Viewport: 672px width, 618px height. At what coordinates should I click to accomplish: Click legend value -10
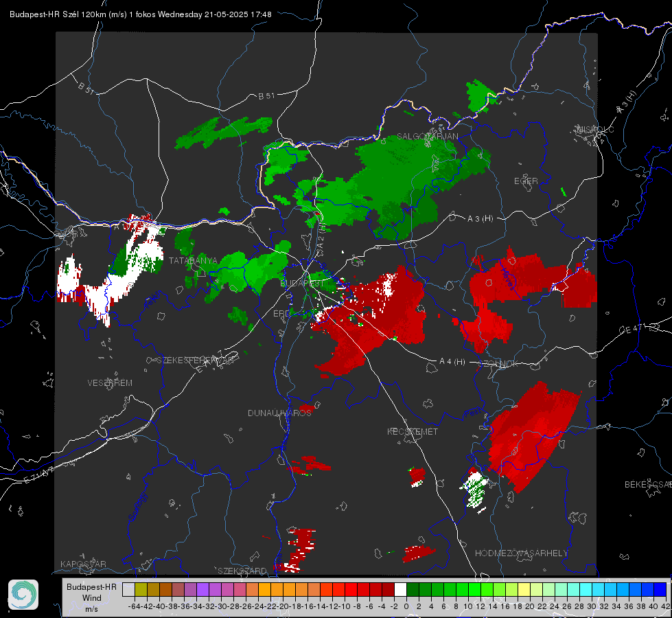pyautogui.click(x=345, y=606)
